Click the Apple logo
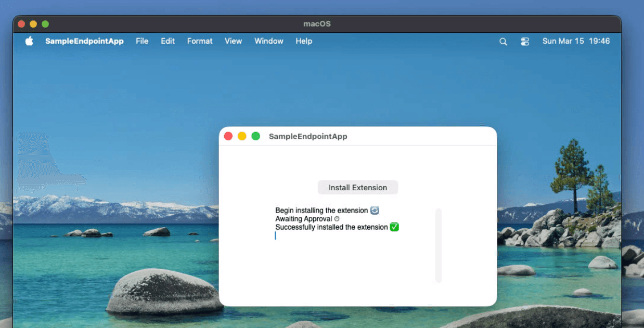 29,41
